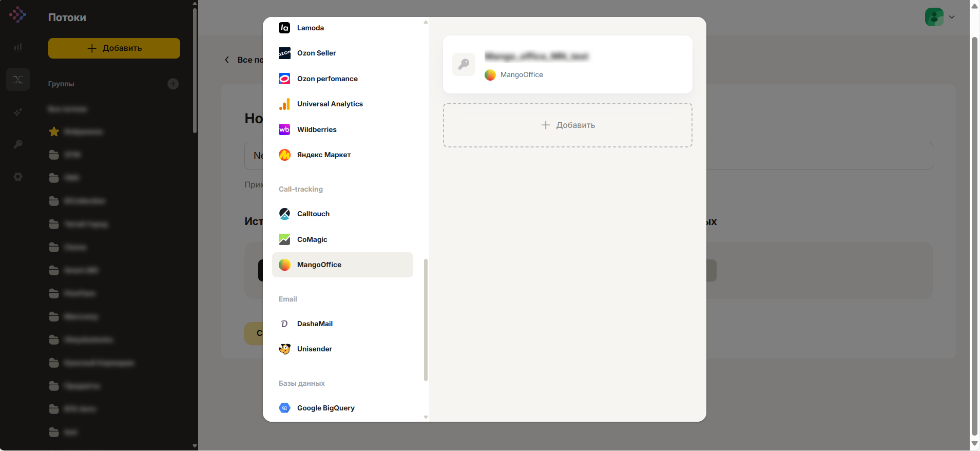Pick the Calltouch source icon

(284, 214)
